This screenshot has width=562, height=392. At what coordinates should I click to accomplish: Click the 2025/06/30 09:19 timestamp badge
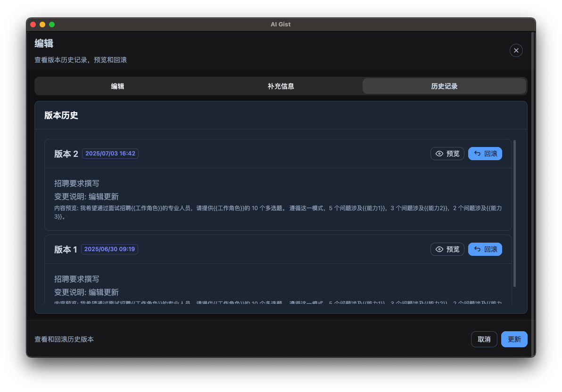[x=109, y=249]
